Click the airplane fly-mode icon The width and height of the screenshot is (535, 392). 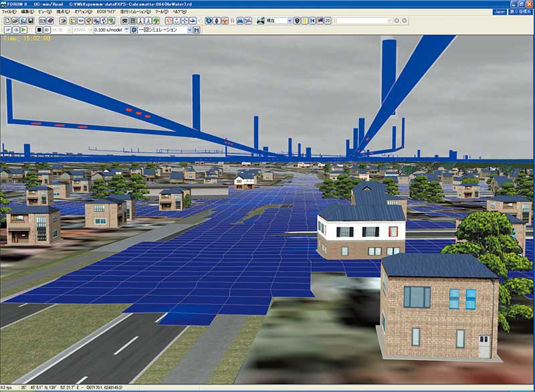tap(193, 21)
